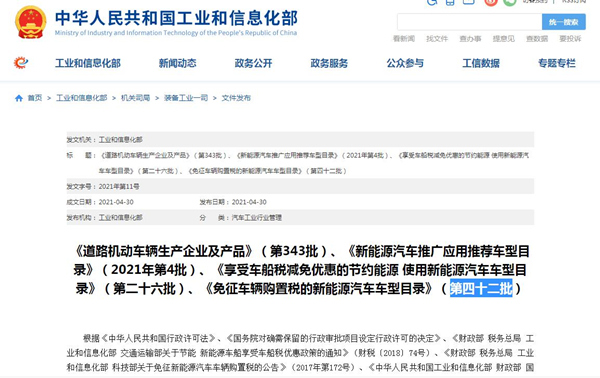
Task: Click 2021-04-30 beside 成文日期
Action: [x=116, y=202]
